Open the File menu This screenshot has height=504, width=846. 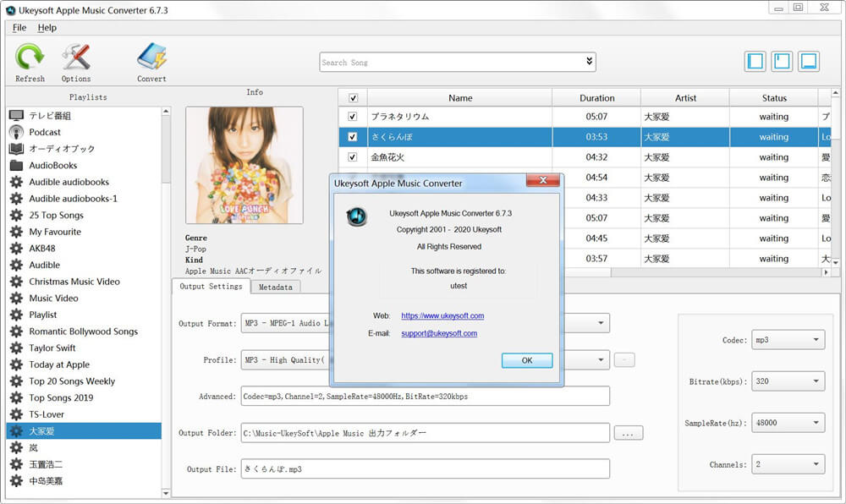click(19, 28)
